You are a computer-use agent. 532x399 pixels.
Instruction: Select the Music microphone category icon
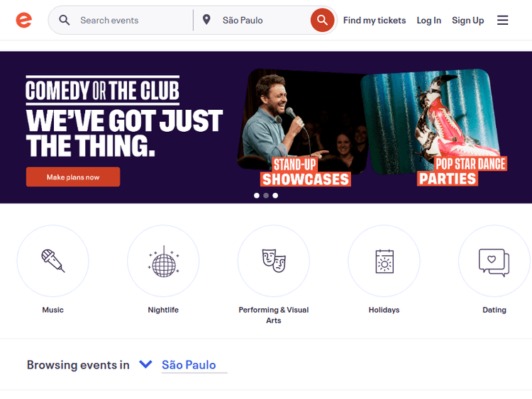(x=52, y=261)
